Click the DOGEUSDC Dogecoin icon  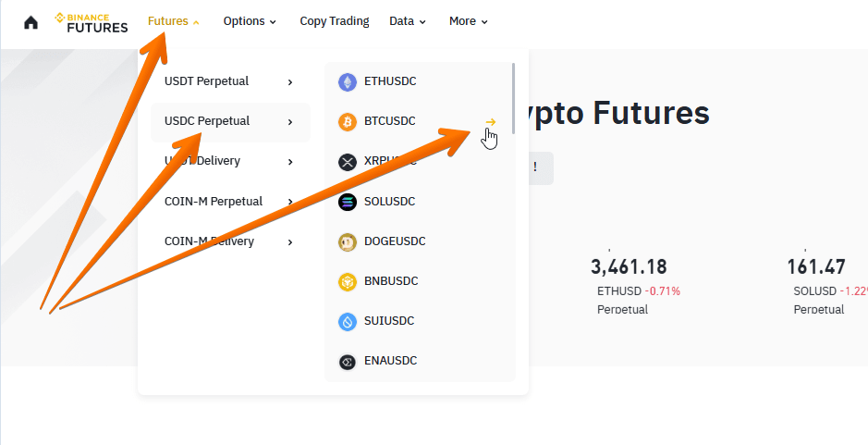(348, 241)
